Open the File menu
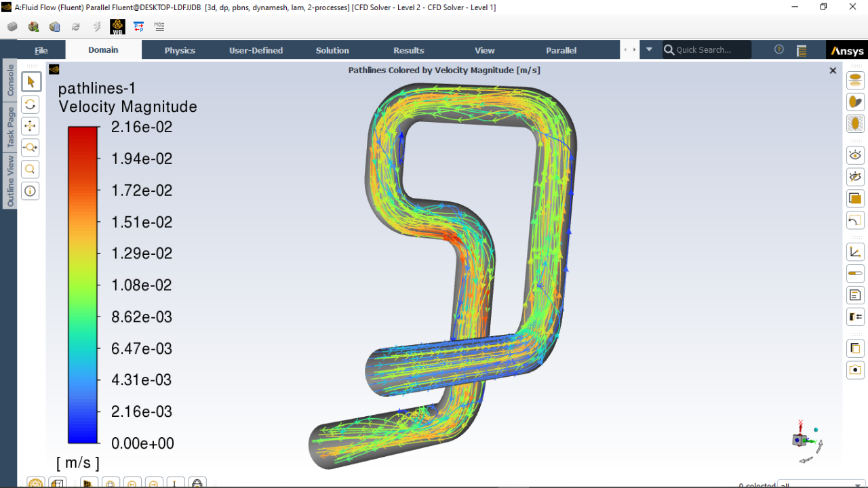Screen dimensions: 868x488 tap(41, 49)
